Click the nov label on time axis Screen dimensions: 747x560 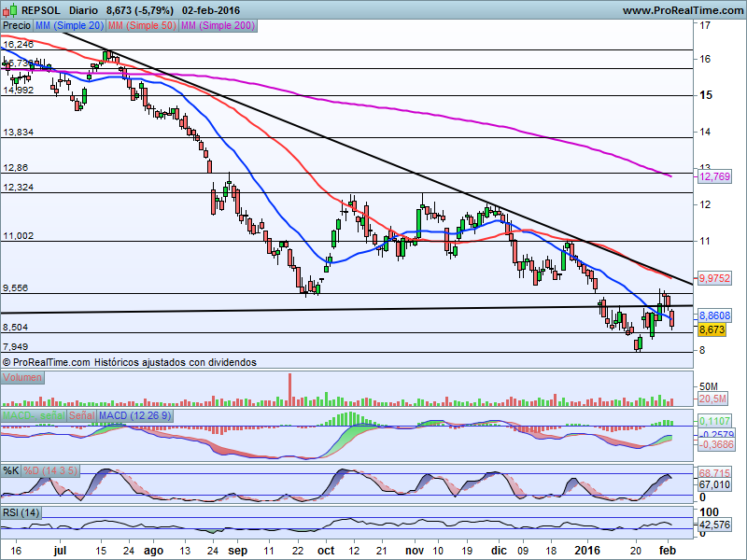(415, 551)
